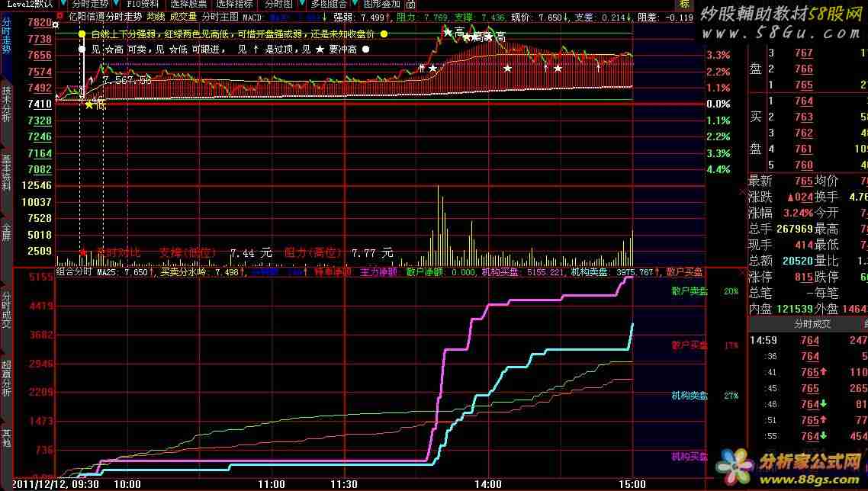Click the small icon after 图形叠加
This screenshot has height=491, width=868.
click(x=410, y=4)
